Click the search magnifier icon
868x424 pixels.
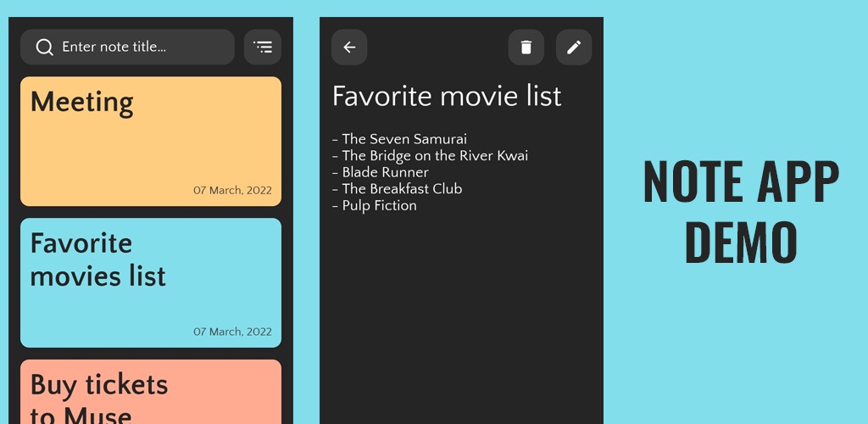coord(45,47)
